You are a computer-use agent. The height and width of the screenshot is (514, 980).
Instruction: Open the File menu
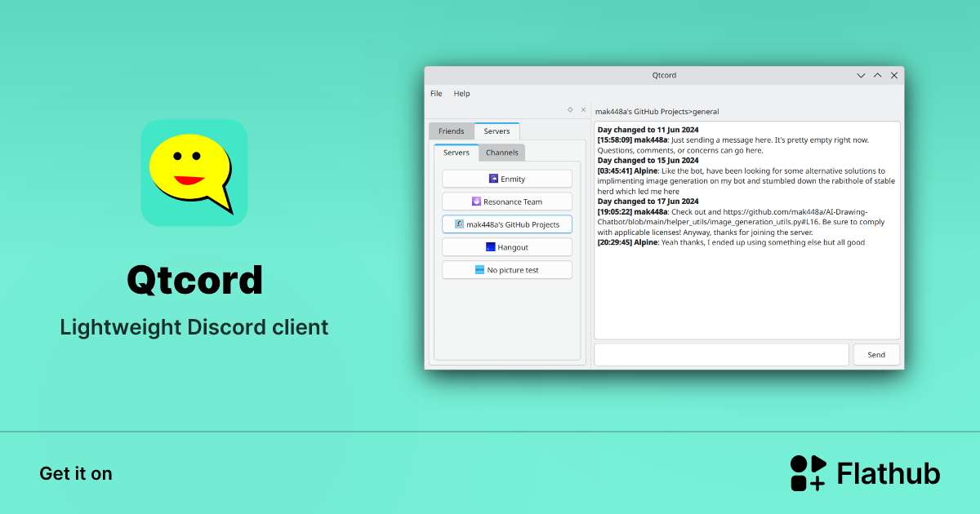[435, 93]
